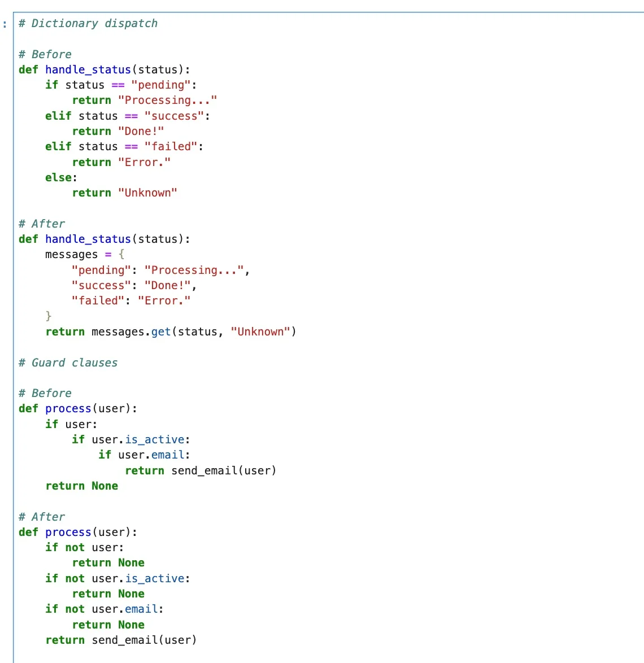Click the 'elif status == "failed":' line
Viewport: 644px width, 663px height.
tap(124, 147)
